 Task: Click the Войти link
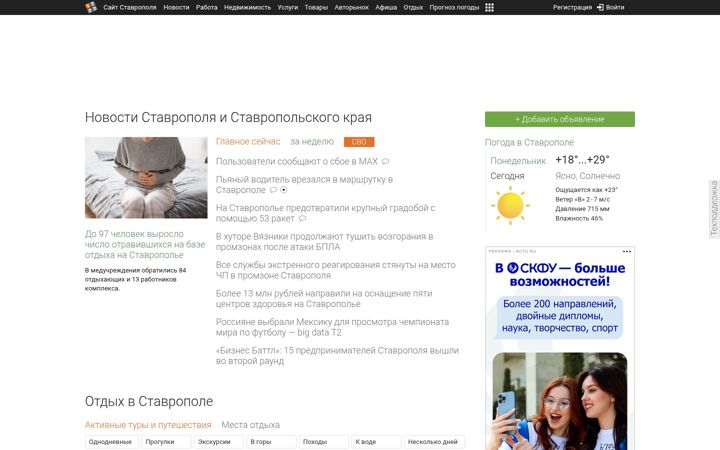[615, 7]
